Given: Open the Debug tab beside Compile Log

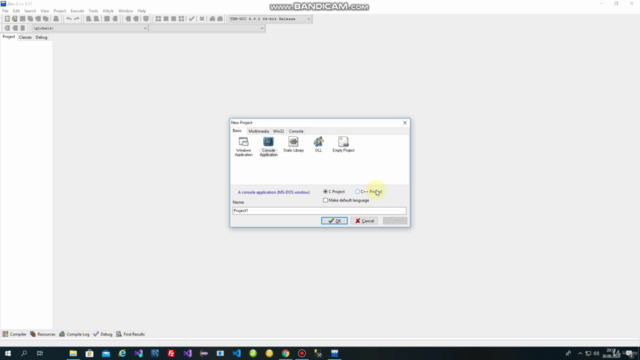Looking at the screenshot, I should [103, 334].
